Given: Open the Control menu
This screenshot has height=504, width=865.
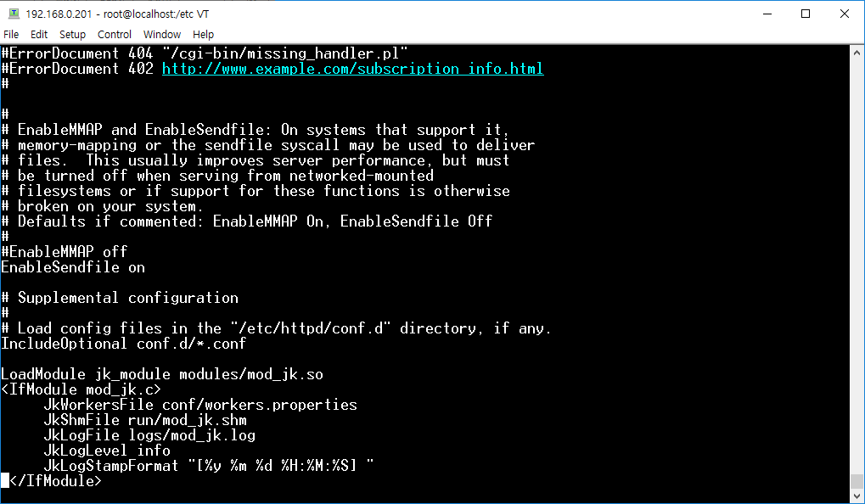Looking at the screenshot, I should point(115,34).
